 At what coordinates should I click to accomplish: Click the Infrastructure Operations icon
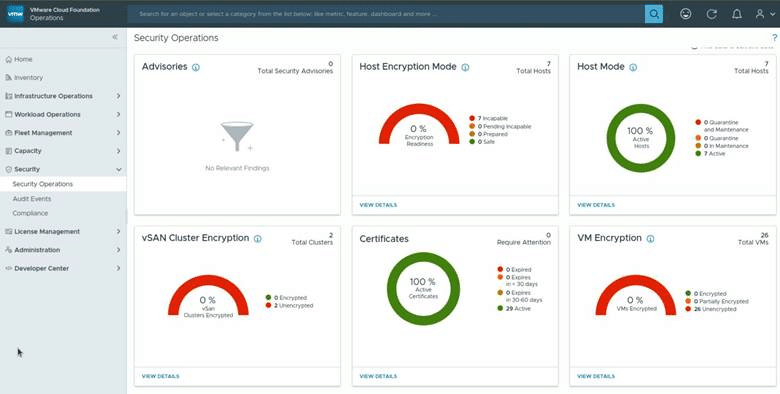tap(8, 96)
